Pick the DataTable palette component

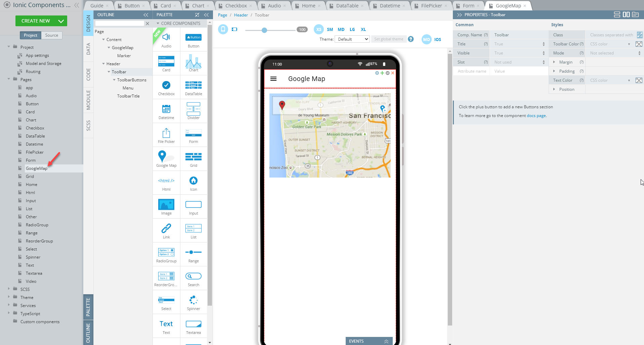coord(194,87)
